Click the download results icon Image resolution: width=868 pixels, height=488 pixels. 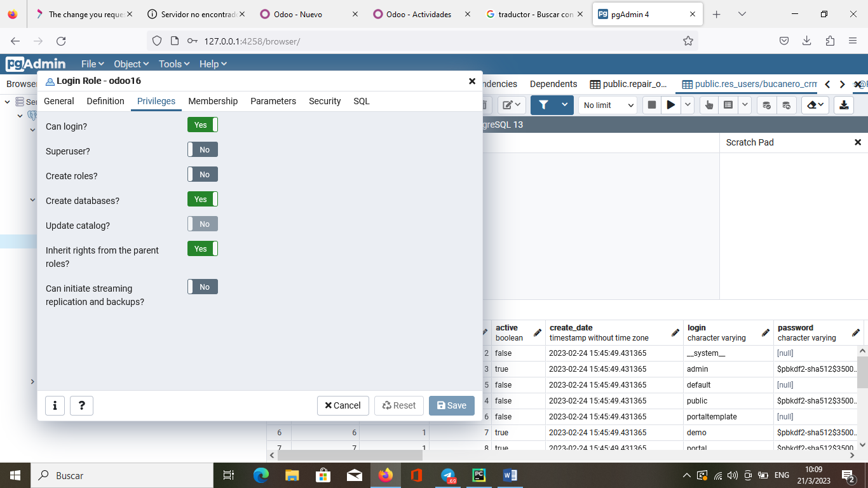click(844, 105)
